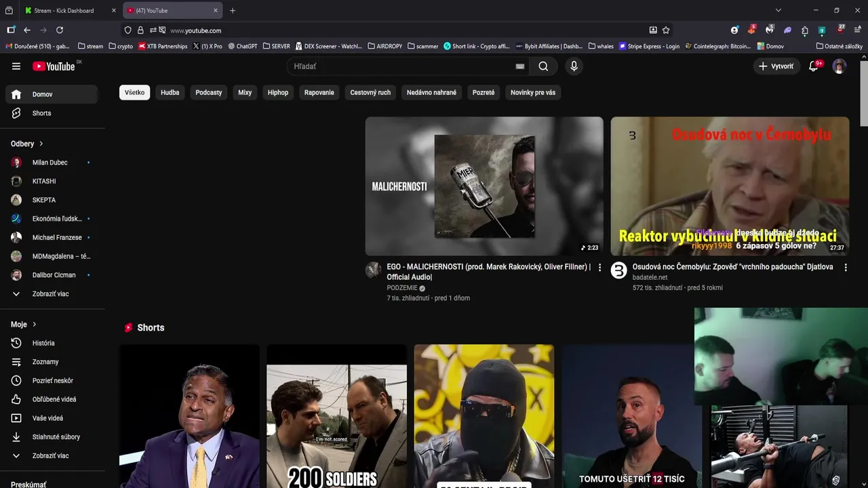Screen dimensions: 868x488
Task: Start voice search with the microphone icon
Action: 574,66
